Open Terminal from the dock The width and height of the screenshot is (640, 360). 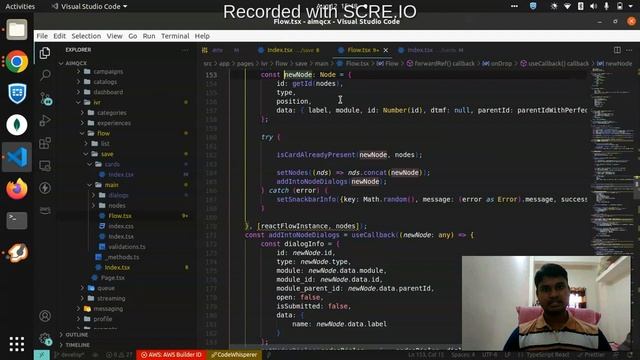click(x=17, y=220)
